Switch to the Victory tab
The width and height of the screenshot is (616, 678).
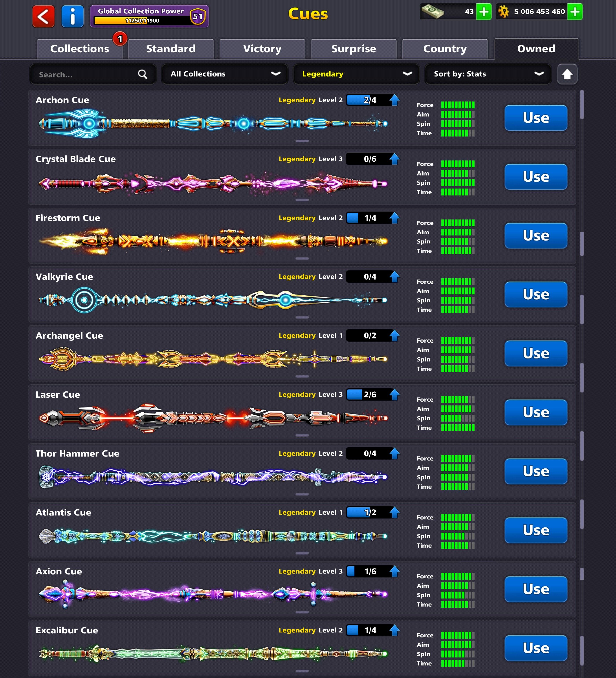[x=262, y=49]
